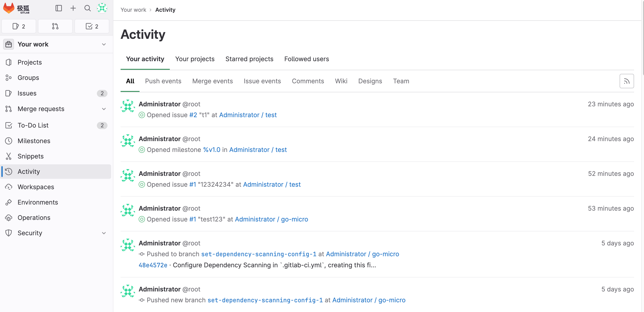
Task: Expand the Your work dropdown chevron
Action: (x=104, y=44)
